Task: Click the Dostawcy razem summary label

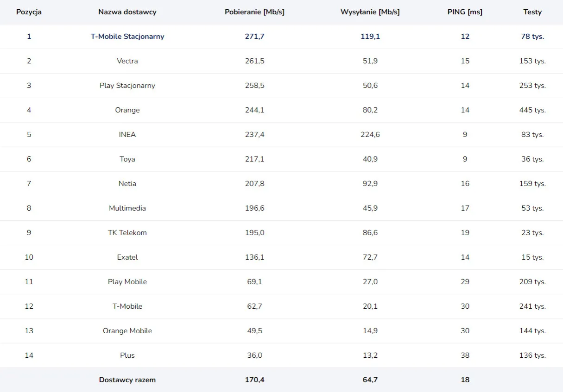Action: point(127,380)
